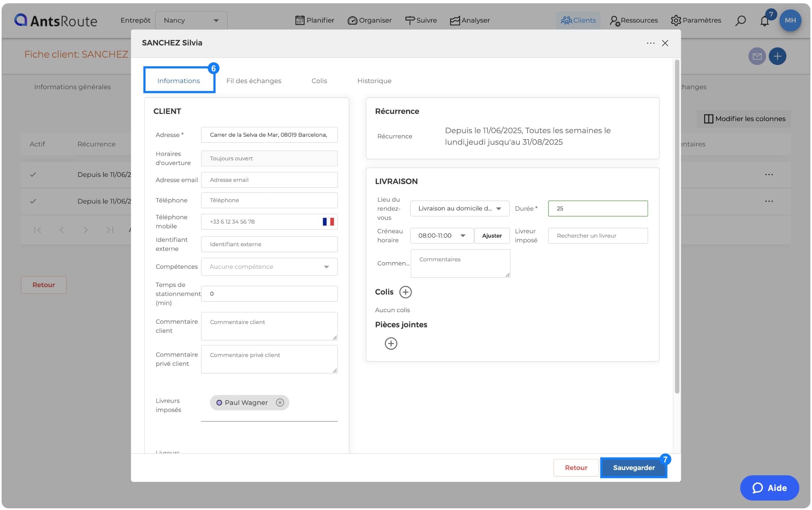Click the background page Retour button
The width and height of the screenshot is (812, 510).
(x=43, y=285)
